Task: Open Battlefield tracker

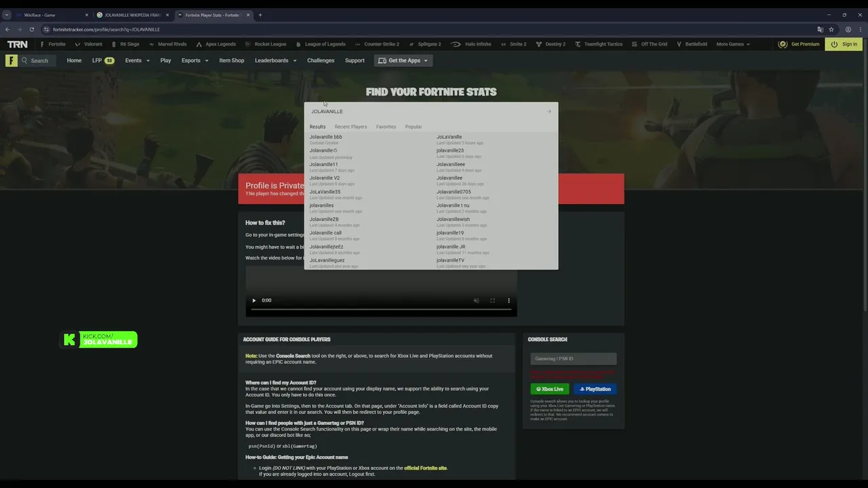Action: coord(692,44)
